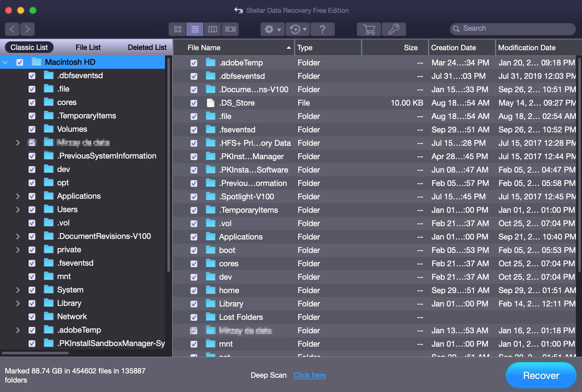The image size is (582, 392).
Task: Expand the Users folder in the tree
Action: click(x=18, y=210)
